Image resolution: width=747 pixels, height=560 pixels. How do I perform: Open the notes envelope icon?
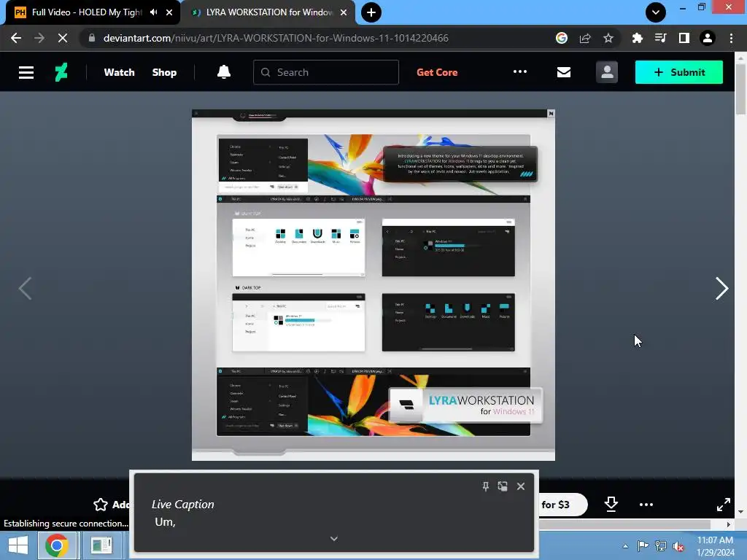564,72
